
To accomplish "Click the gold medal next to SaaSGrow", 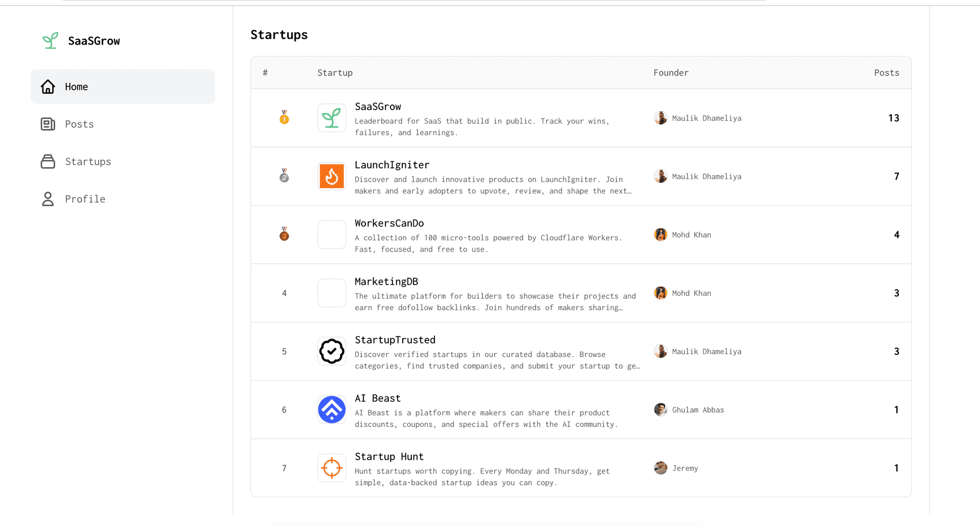I will [284, 118].
